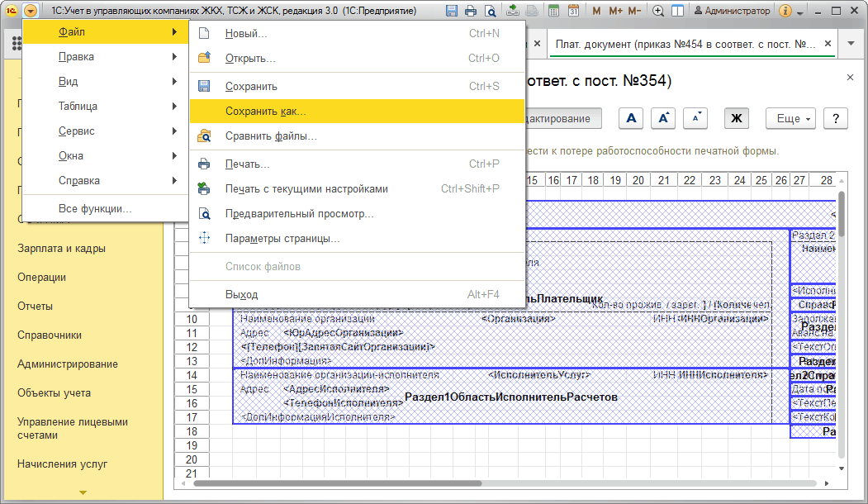Click the Сохранить diskette icon in submenu
The image size is (868, 504).
[x=204, y=86]
